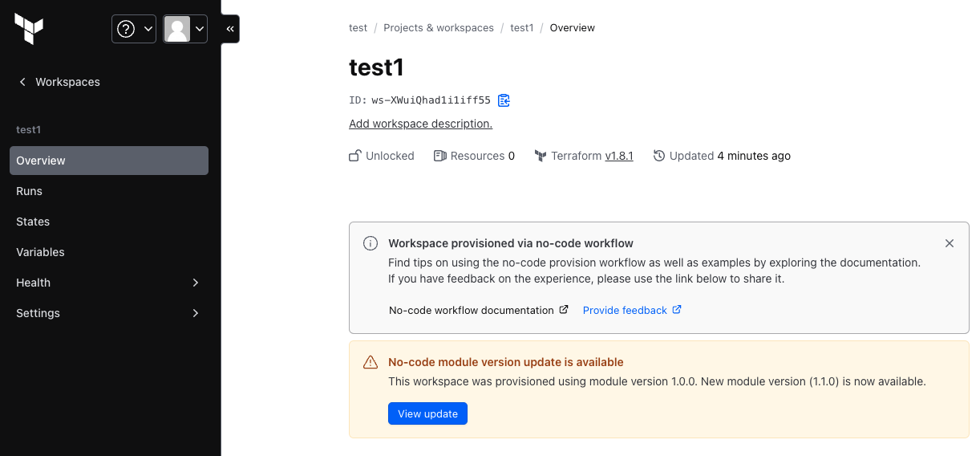Select States in the sidebar
The height and width of the screenshot is (456, 980).
point(33,222)
